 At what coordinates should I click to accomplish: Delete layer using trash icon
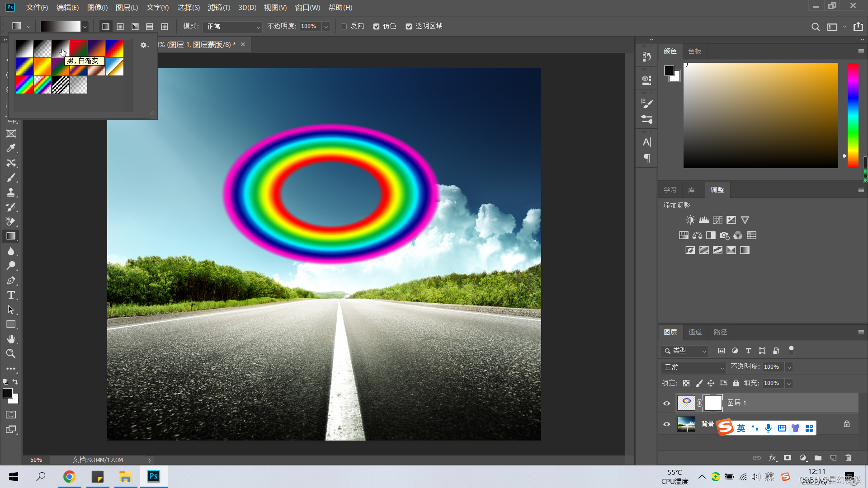click(848, 458)
